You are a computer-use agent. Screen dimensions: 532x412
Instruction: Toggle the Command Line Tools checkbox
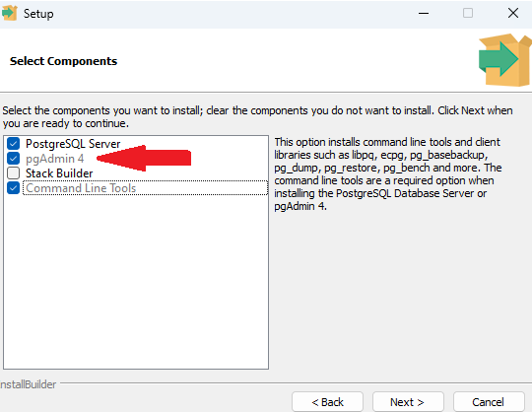click(13, 187)
